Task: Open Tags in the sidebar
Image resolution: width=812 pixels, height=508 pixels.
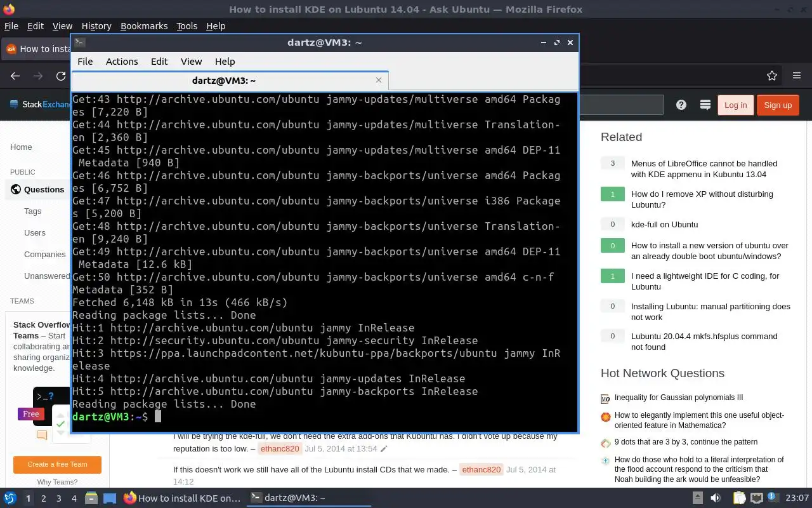Action: tap(33, 211)
